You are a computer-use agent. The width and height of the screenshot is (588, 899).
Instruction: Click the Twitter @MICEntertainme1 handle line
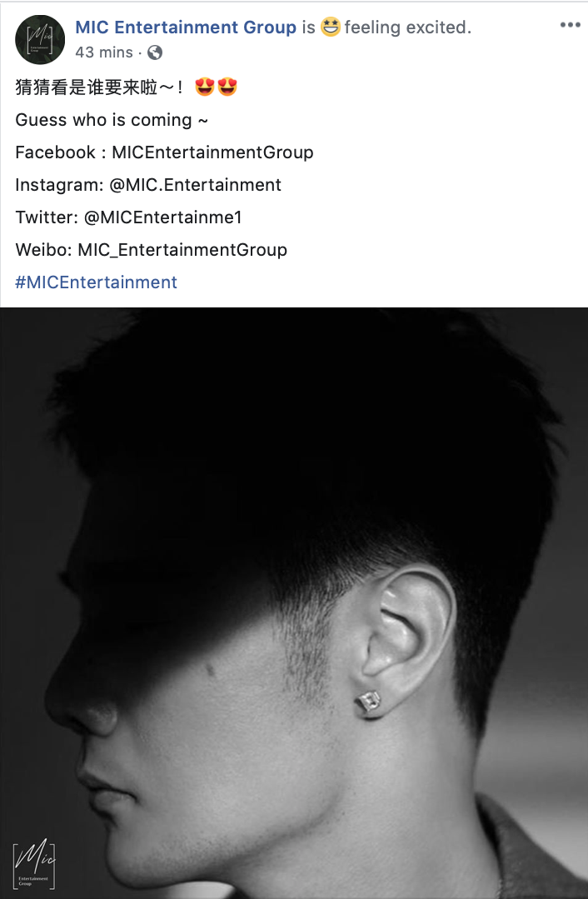[x=128, y=217]
